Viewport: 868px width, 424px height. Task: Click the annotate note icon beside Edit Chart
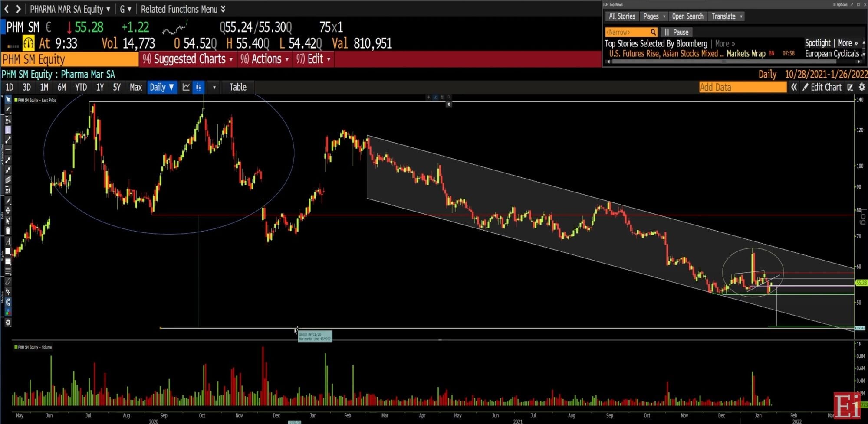(850, 87)
